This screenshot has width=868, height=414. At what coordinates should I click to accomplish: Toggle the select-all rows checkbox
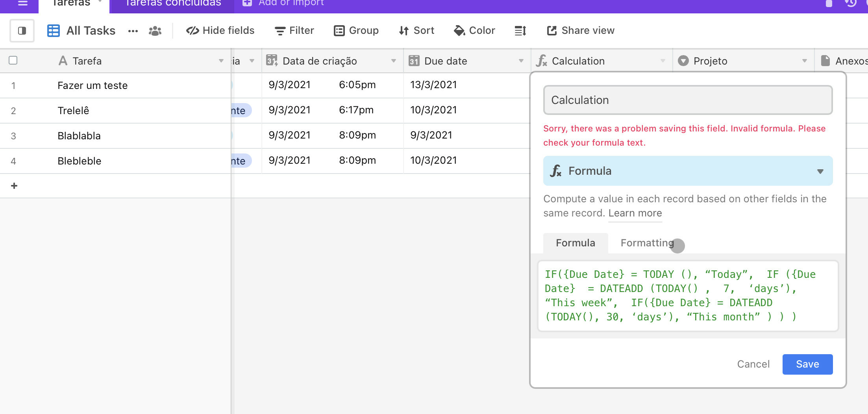[x=13, y=60]
